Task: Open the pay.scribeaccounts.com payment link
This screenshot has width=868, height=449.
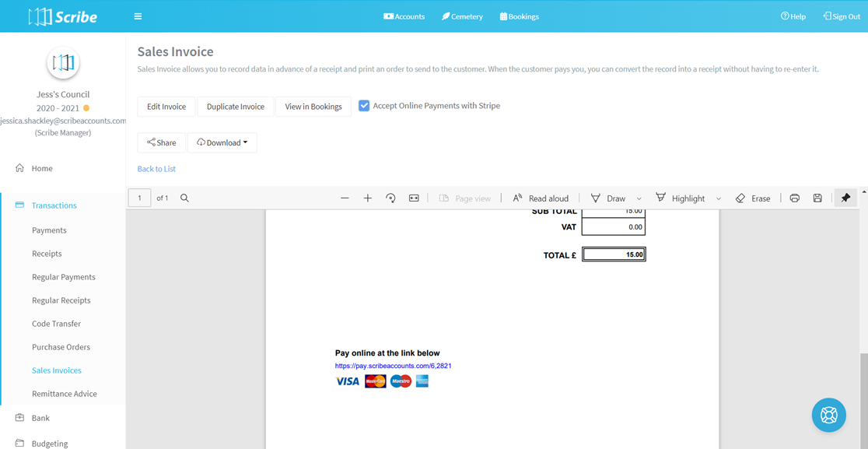Action: [x=394, y=366]
